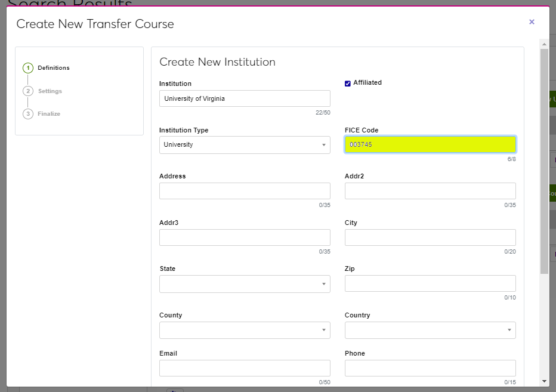Viewport: 556px width, 392px height.
Task: Focus the Address input field
Action: [245, 191]
